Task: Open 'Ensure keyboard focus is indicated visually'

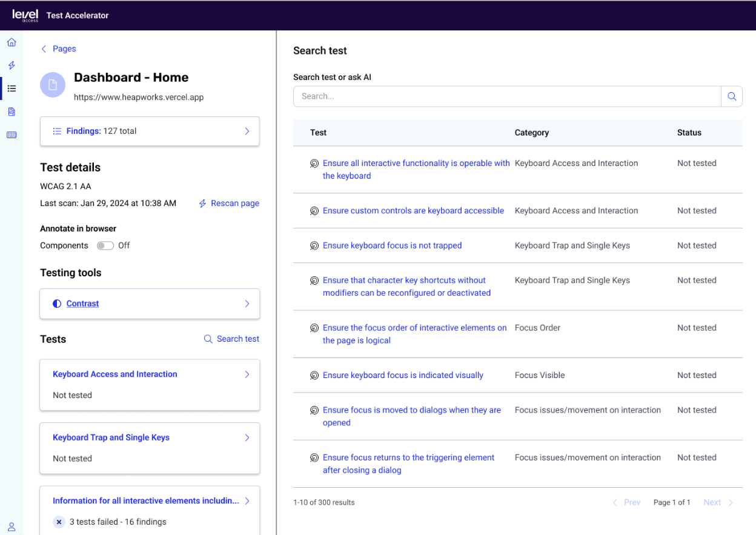Action: click(403, 375)
